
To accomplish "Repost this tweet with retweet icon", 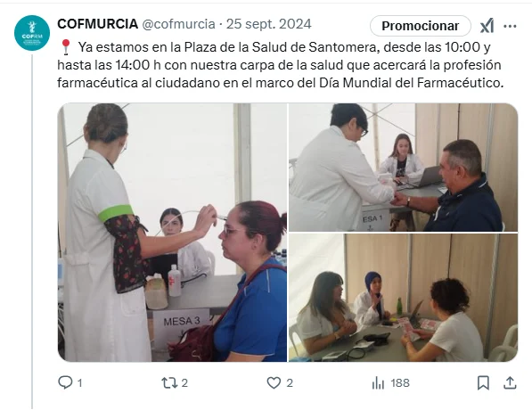I will [169, 383].
